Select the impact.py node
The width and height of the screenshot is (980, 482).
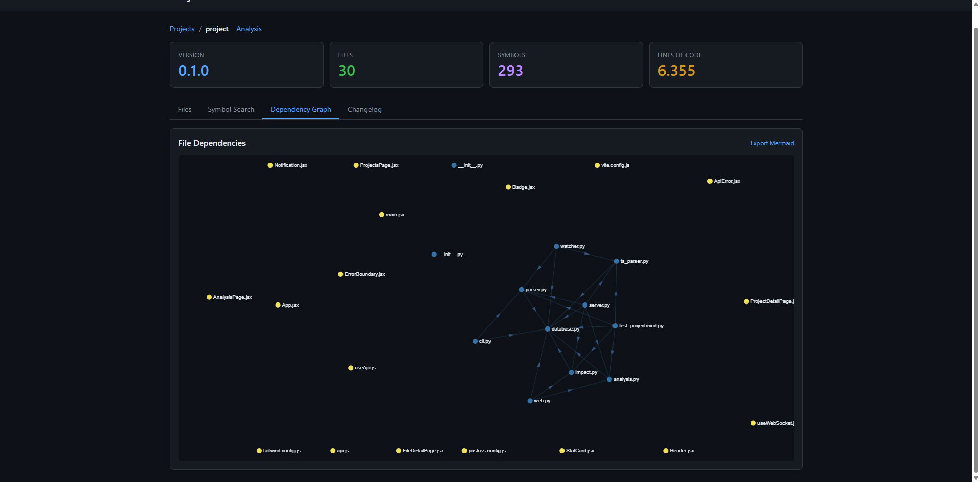point(571,372)
